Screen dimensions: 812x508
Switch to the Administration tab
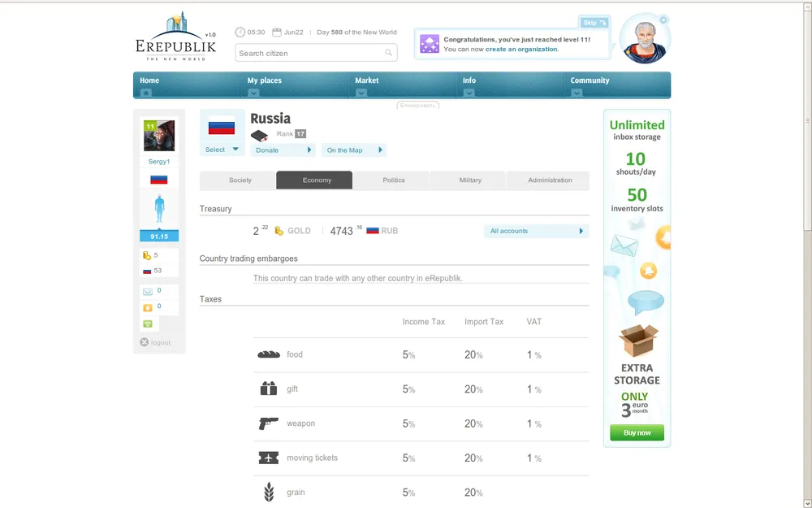tap(548, 180)
